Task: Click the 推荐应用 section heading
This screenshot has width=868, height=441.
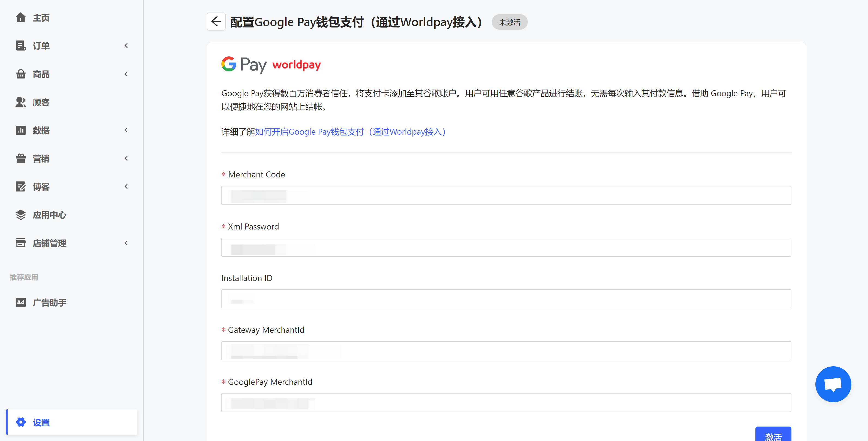Action: pyautogui.click(x=24, y=277)
